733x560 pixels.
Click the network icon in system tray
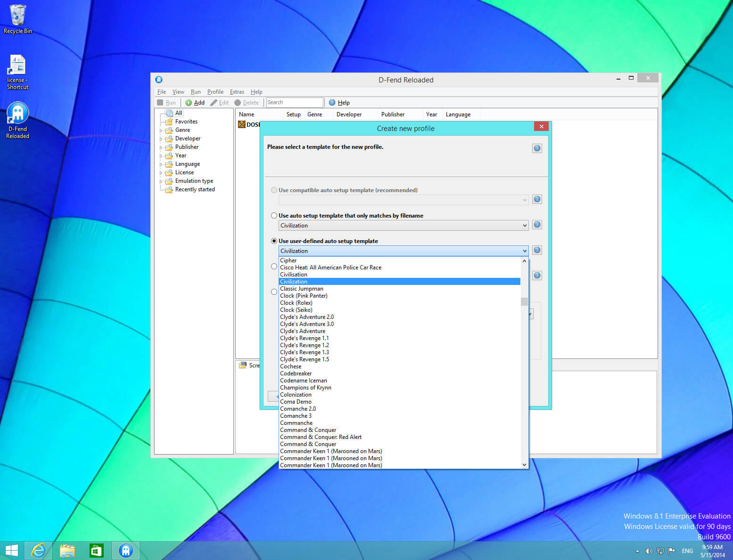coord(660,551)
